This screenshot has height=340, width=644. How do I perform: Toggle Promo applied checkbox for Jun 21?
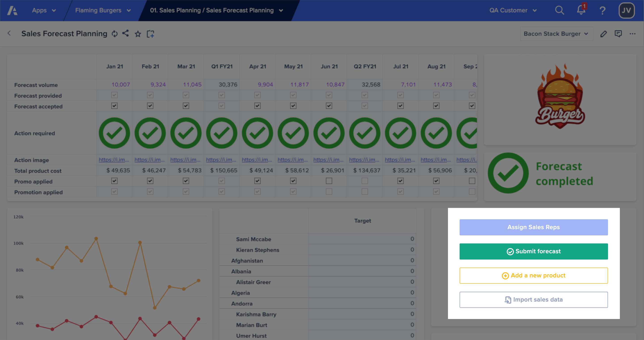(329, 181)
